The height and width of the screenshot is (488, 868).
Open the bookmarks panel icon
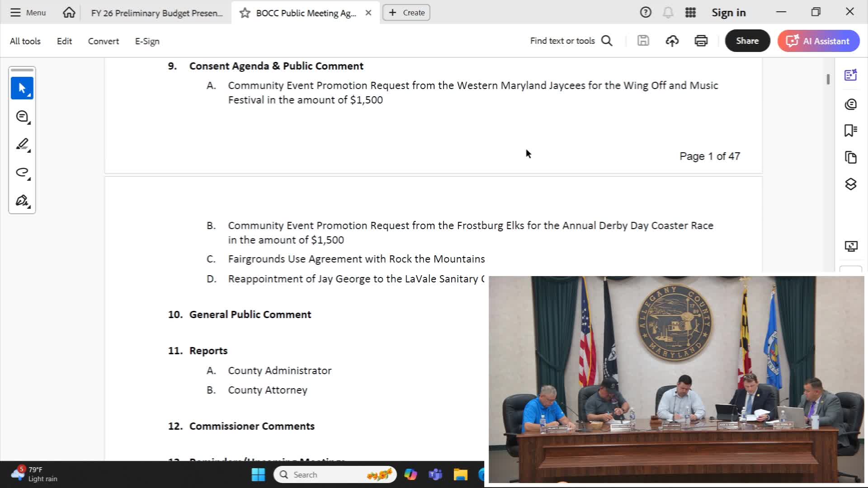[850, 131]
